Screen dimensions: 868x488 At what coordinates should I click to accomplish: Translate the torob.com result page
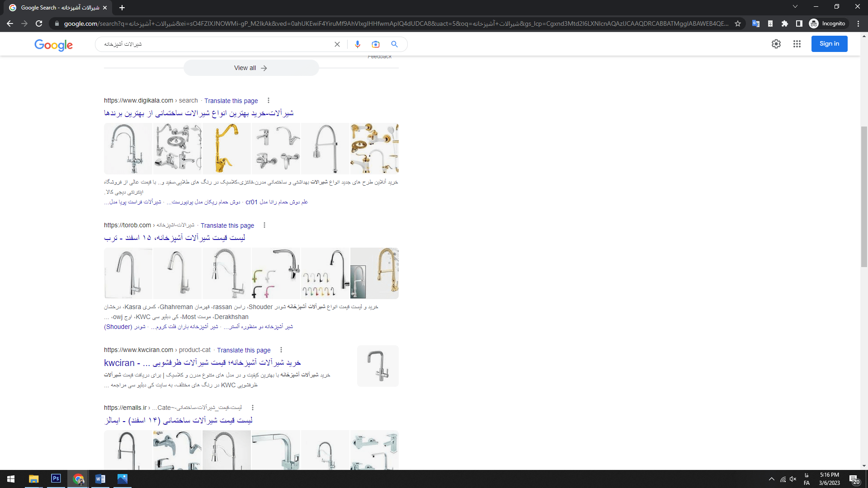(227, 225)
